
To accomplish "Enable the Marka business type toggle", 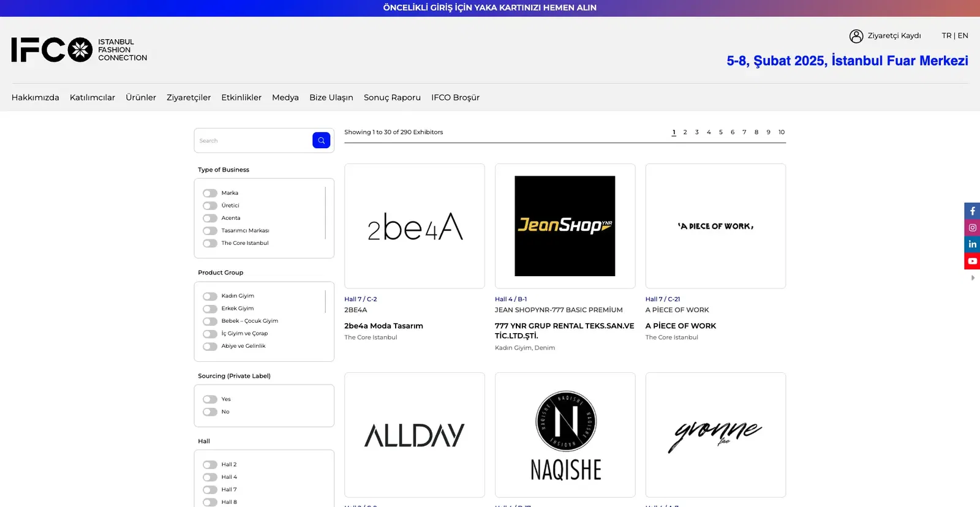I will pos(210,193).
